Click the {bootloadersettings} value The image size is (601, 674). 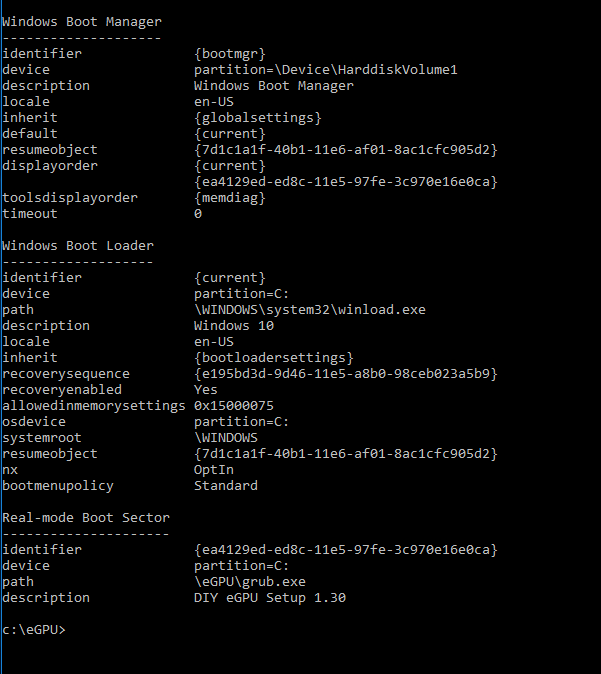[x=273, y=358]
